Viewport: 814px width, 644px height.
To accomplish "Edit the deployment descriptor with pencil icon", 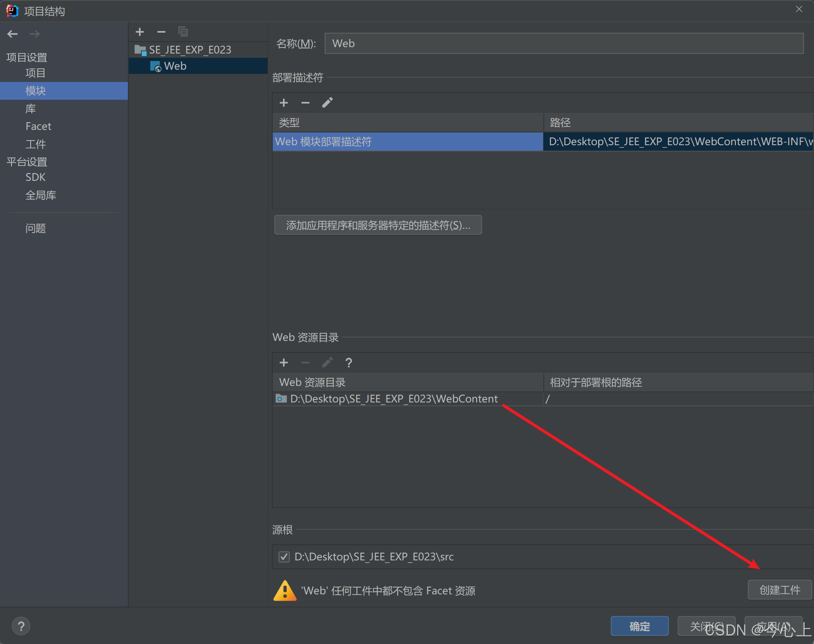I will tap(327, 103).
